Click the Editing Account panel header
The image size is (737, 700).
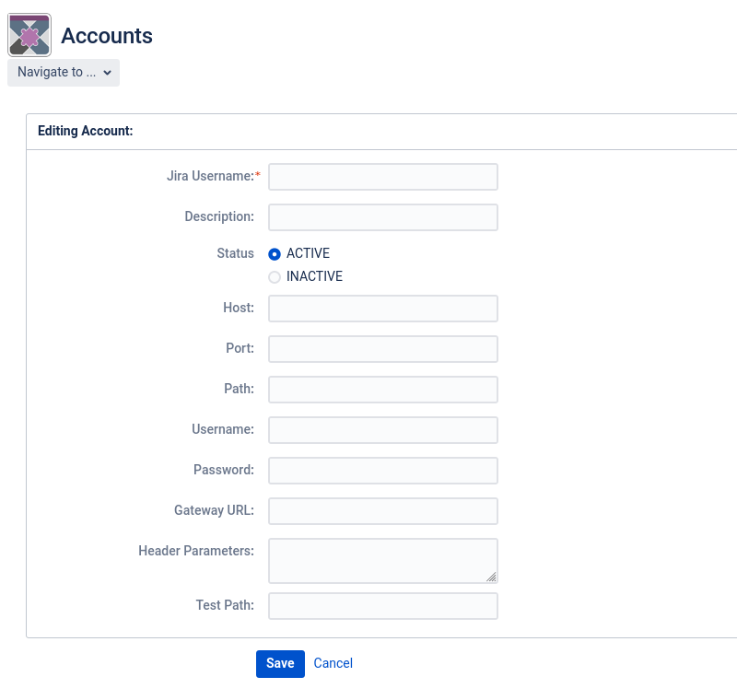(x=381, y=131)
